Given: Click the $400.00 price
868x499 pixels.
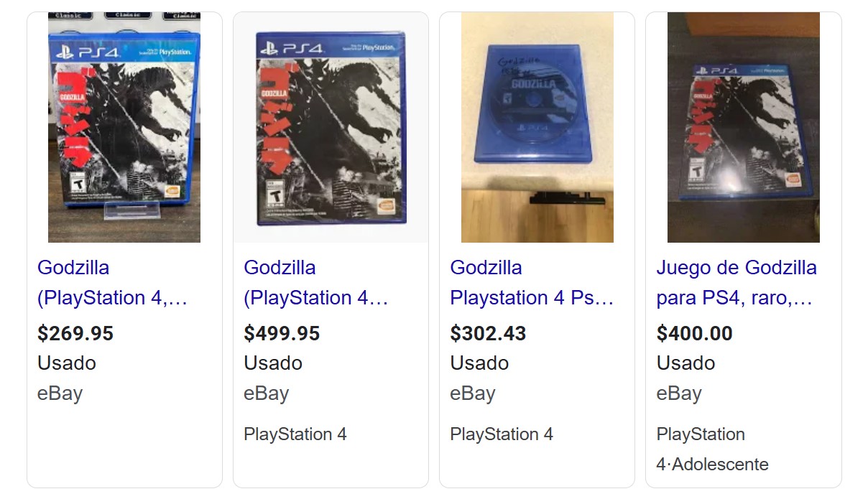Looking at the screenshot, I should coord(694,333).
